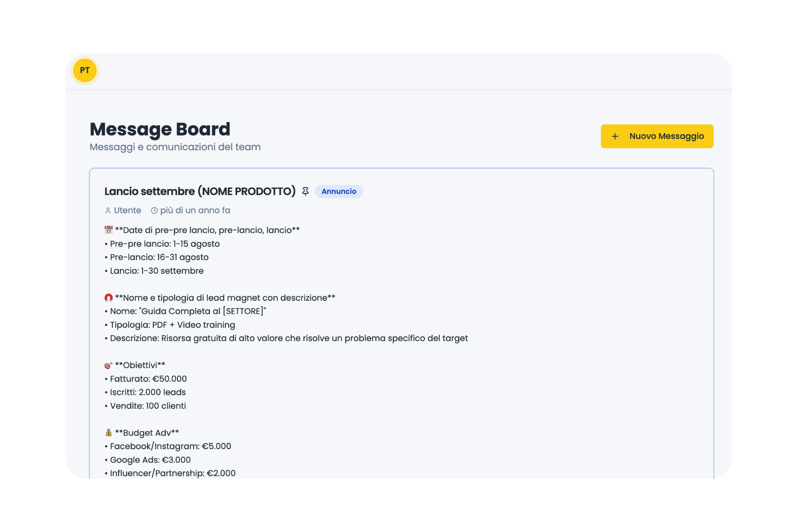Image resolution: width=798 pixels, height=532 pixels.
Task: Click the Utente author name
Action: click(127, 210)
